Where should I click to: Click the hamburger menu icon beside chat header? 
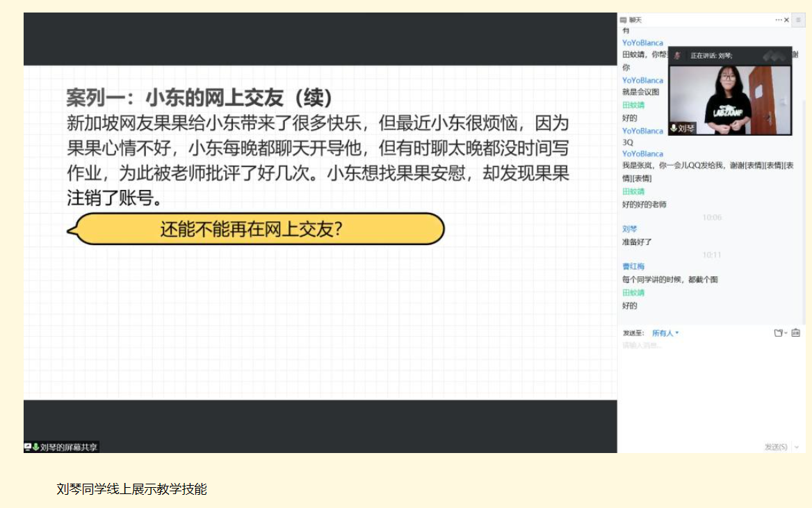(x=798, y=20)
